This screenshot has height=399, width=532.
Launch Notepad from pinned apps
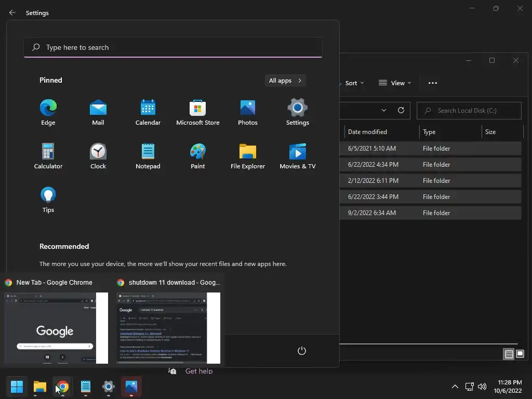click(148, 156)
